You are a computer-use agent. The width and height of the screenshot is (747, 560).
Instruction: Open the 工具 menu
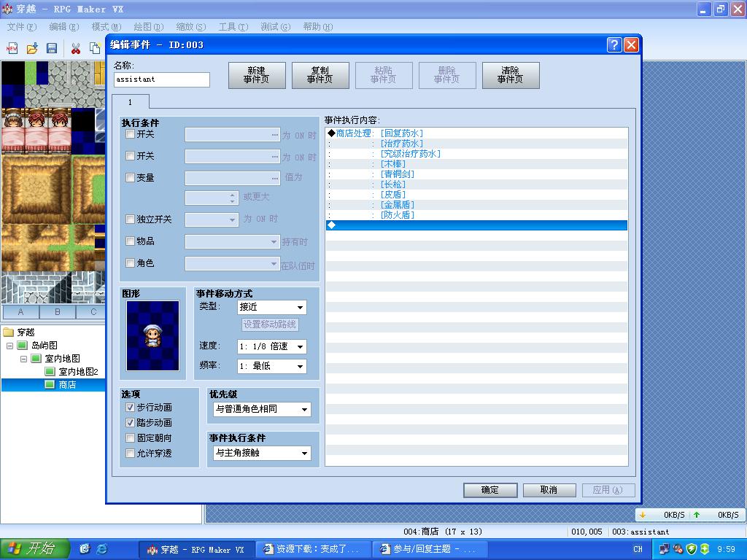pos(233,27)
